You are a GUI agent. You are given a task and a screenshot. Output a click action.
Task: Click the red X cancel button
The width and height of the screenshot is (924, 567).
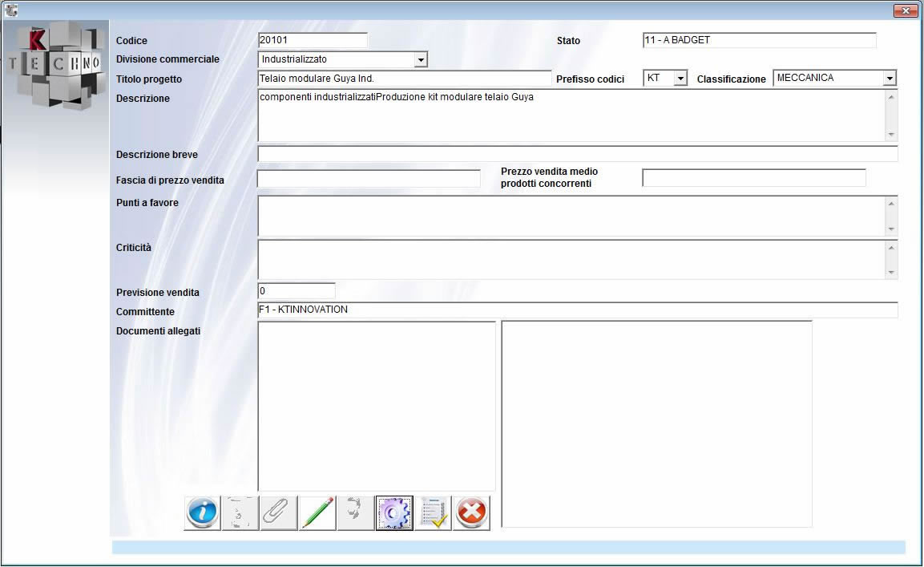[471, 512]
